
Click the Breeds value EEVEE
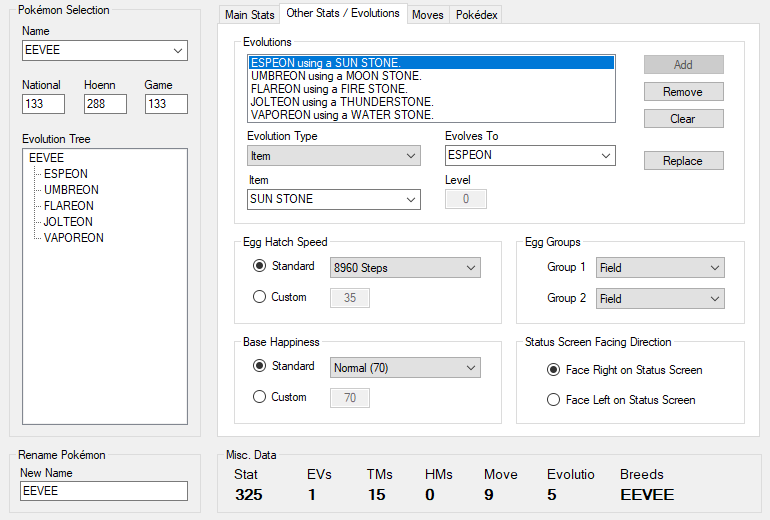coord(647,494)
